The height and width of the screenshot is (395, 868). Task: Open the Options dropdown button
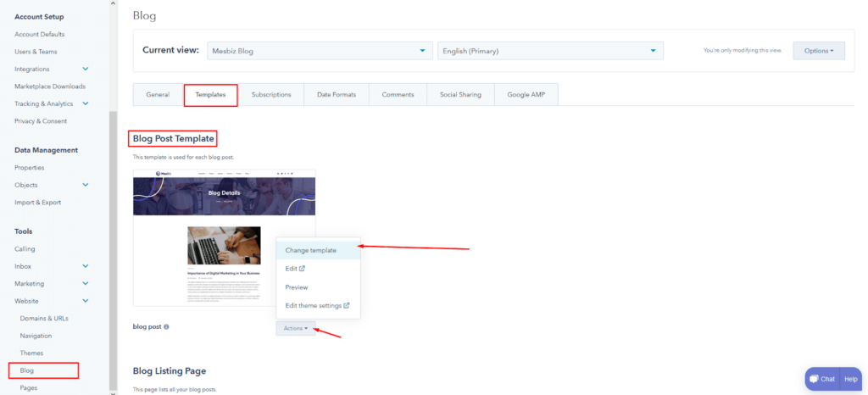coord(819,50)
